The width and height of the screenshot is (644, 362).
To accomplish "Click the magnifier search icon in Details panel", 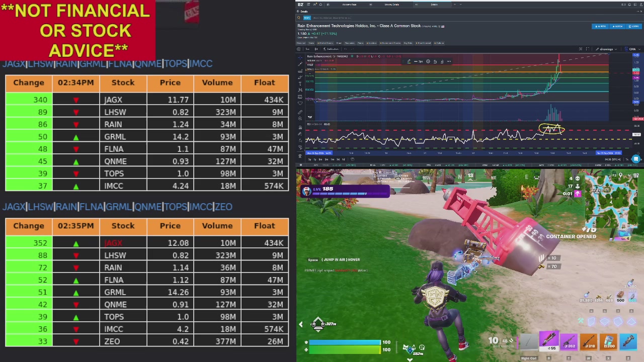I will click(x=298, y=18).
